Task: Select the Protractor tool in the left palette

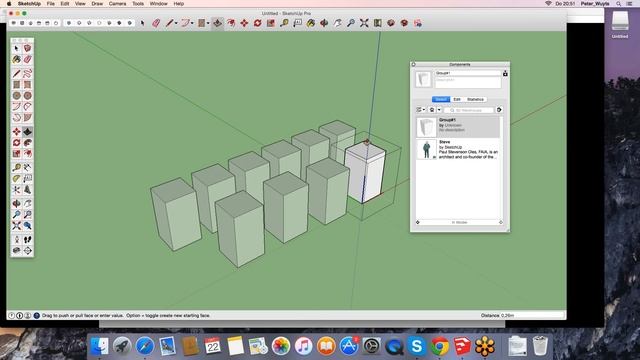Action: pos(16,178)
